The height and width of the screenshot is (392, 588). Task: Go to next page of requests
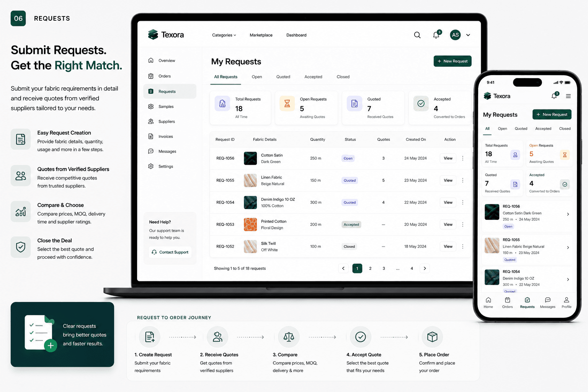pyautogui.click(x=425, y=268)
